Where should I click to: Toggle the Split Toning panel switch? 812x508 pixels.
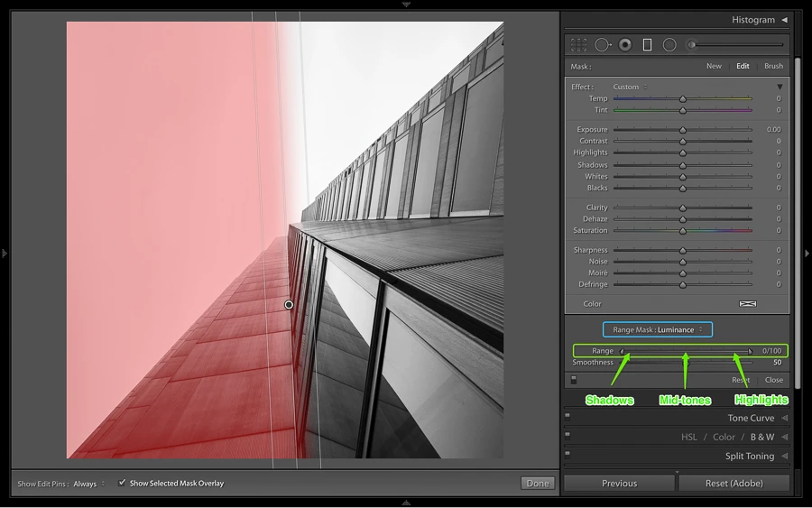coord(567,454)
